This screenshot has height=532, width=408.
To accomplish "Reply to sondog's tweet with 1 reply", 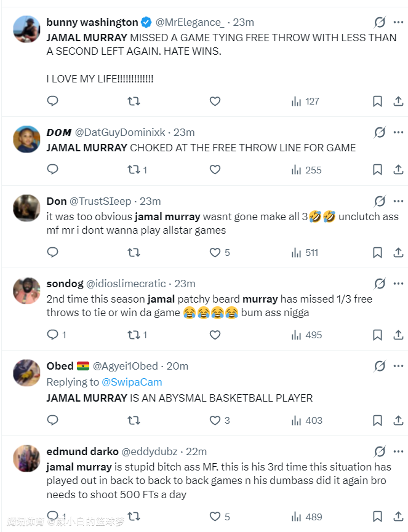I will coord(53,335).
